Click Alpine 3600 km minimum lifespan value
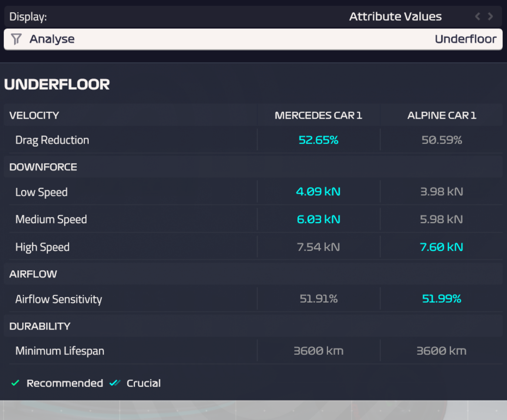 point(442,351)
